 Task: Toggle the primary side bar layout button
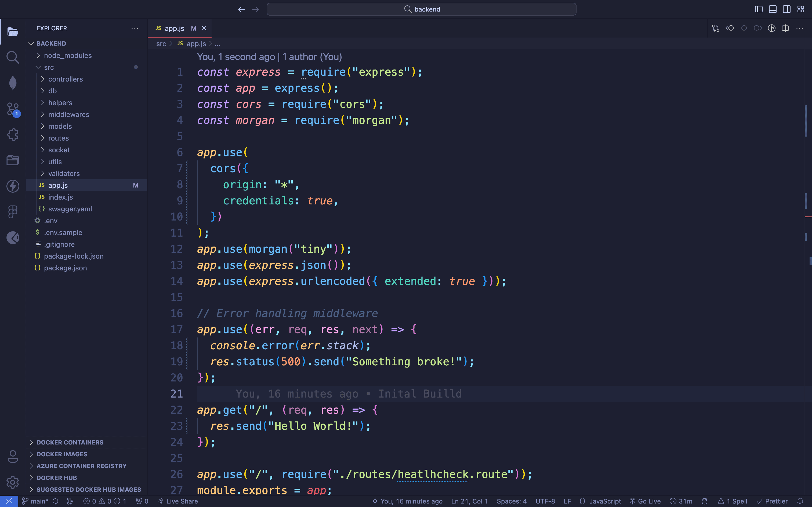point(759,9)
